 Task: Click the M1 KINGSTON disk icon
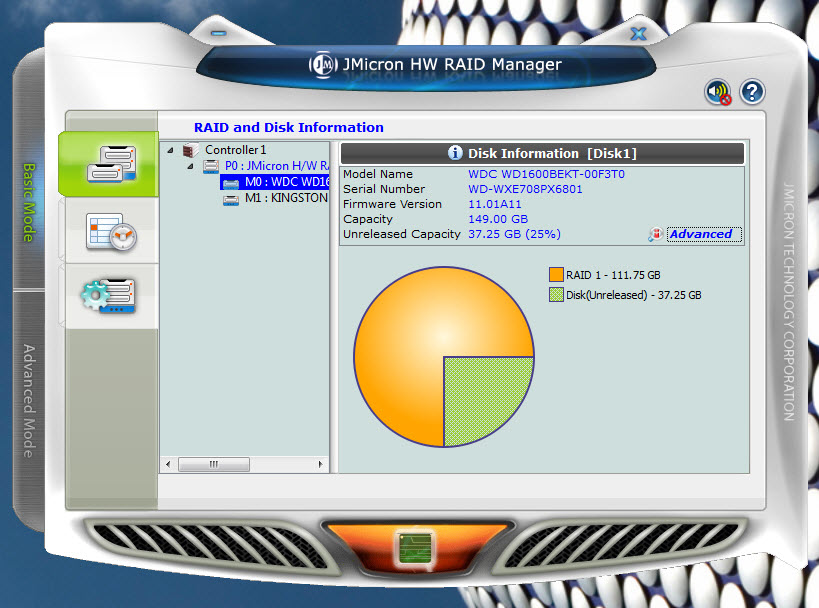click(231, 199)
